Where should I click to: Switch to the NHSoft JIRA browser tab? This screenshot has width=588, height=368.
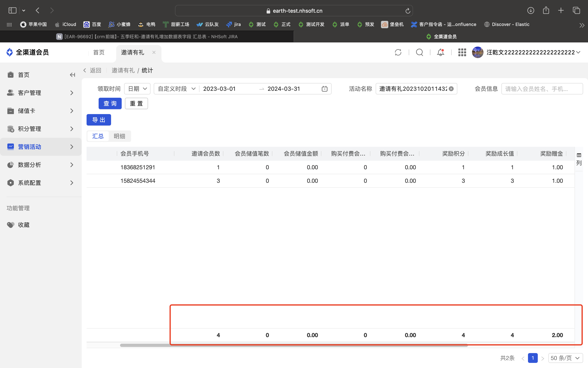(147, 37)
